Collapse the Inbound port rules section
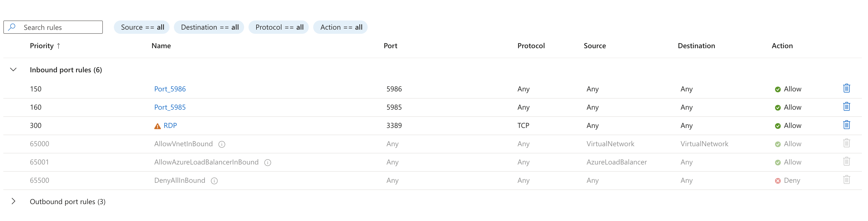Screen dimensions: 868x221 (x=14, y=70)
